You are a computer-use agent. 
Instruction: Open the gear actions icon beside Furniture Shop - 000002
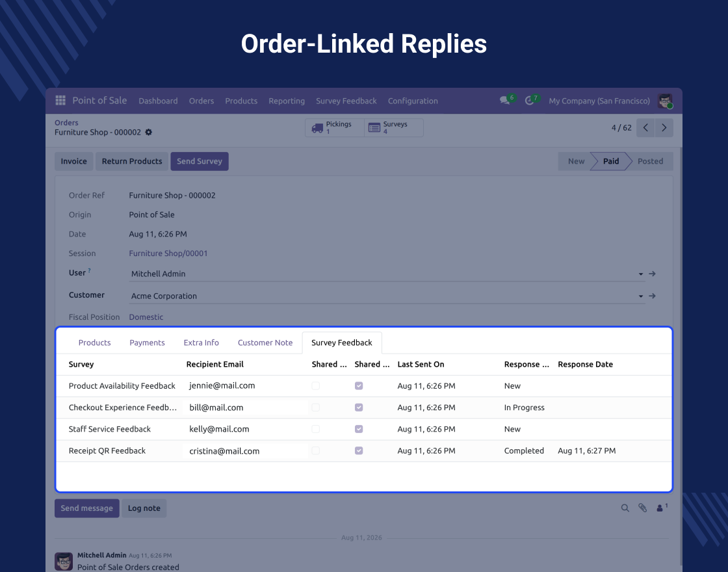pos(149,133)
